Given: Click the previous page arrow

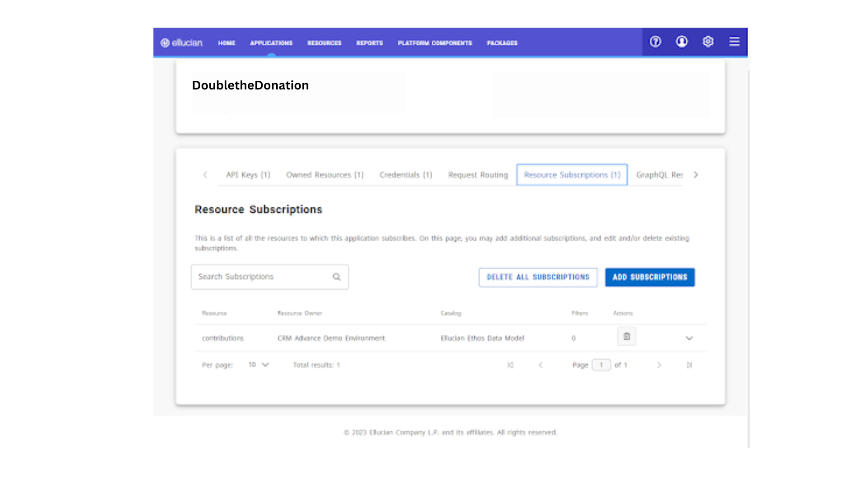Looking at the screenshot, I should [x=541, y=365].
